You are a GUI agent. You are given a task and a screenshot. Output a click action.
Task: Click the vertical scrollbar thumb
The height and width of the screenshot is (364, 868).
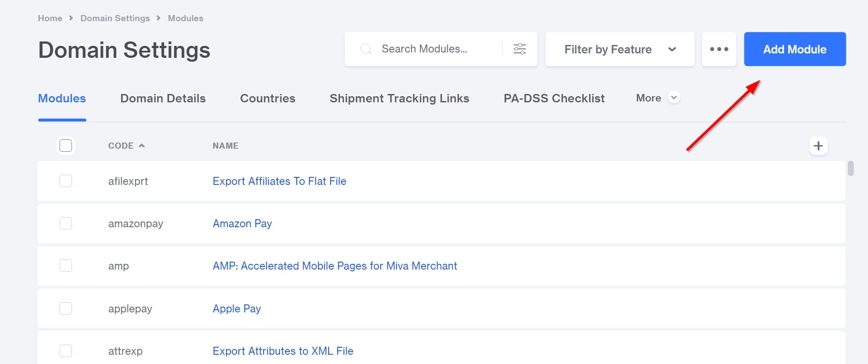coord(851,169)
